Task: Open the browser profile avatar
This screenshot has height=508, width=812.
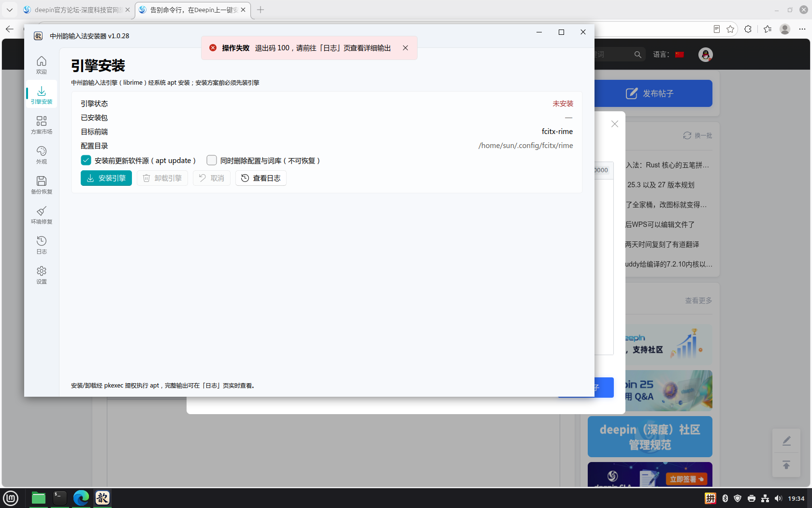Action: click(x=785, y=29)
